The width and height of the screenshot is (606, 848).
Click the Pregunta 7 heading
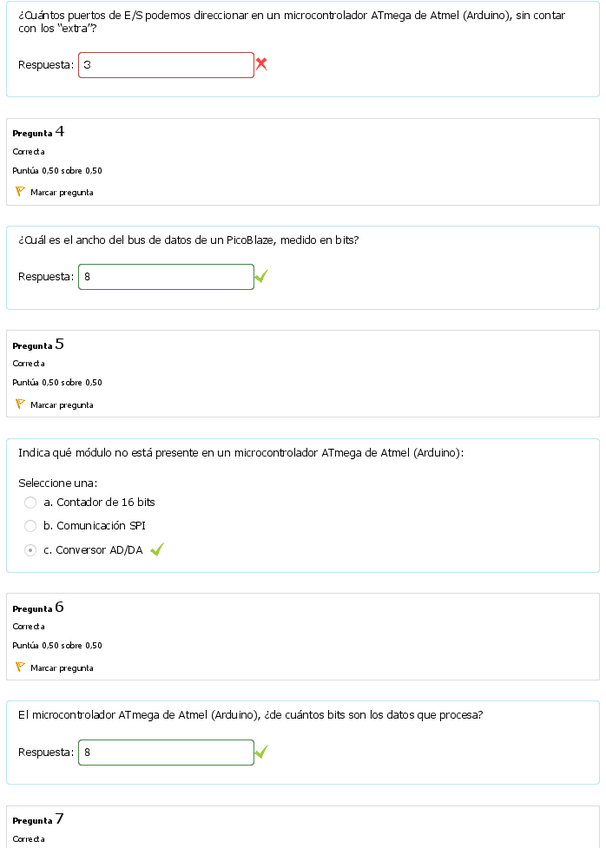[x=39, y=820]
